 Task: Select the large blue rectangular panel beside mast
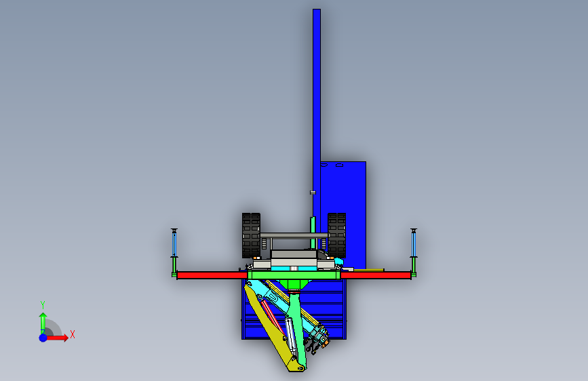click(x=343, y=215)
